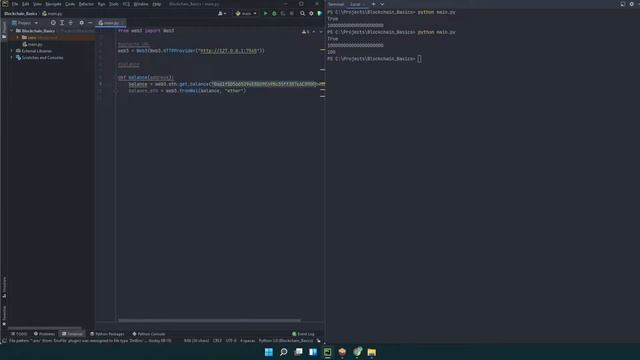This screenshot has height=360, width=640.
Task: Click Select Opened File target icon
Action: point(53,23)
